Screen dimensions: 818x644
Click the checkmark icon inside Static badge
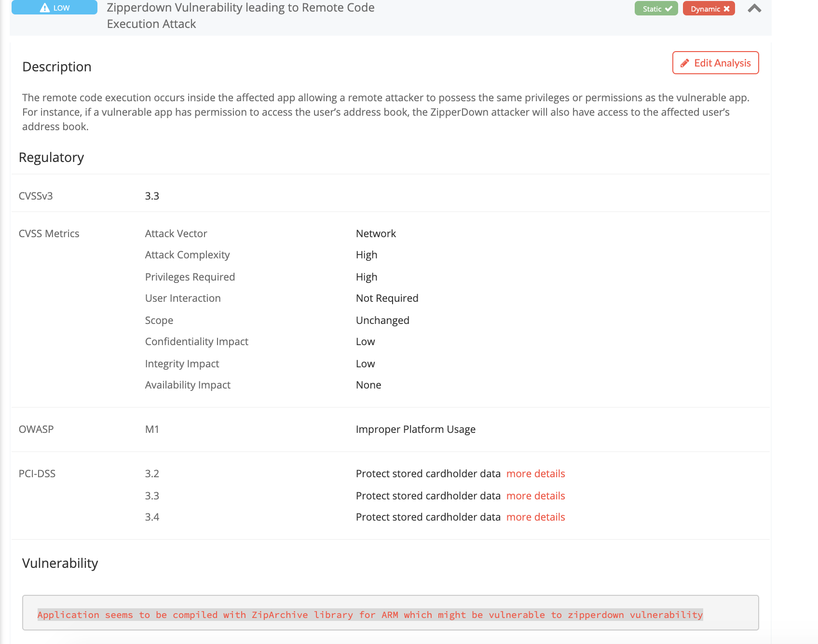click(x=668, y=8)
